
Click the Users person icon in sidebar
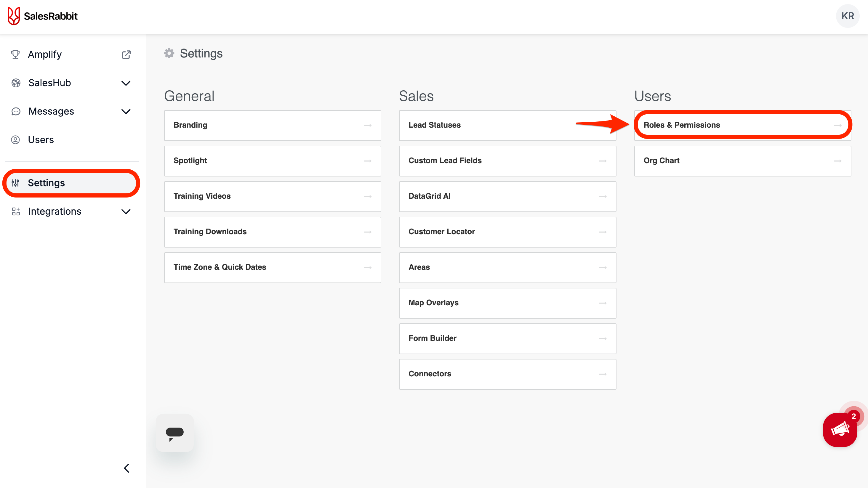point(15,140)
